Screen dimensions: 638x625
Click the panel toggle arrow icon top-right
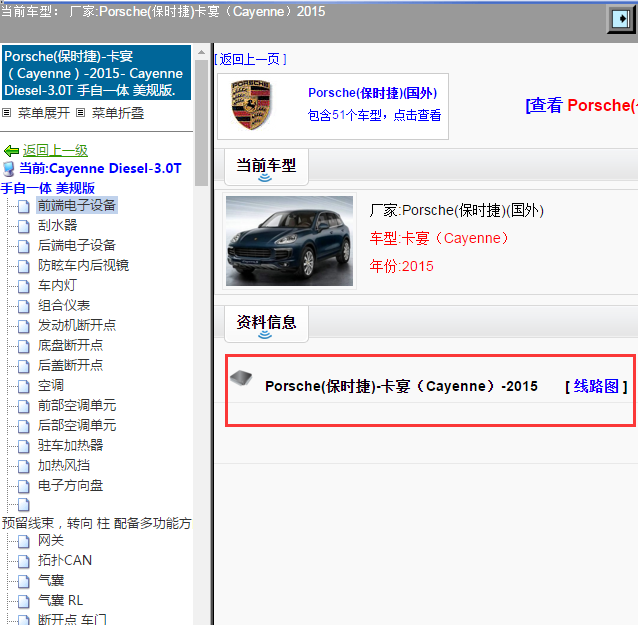click(x=621, y=19)
